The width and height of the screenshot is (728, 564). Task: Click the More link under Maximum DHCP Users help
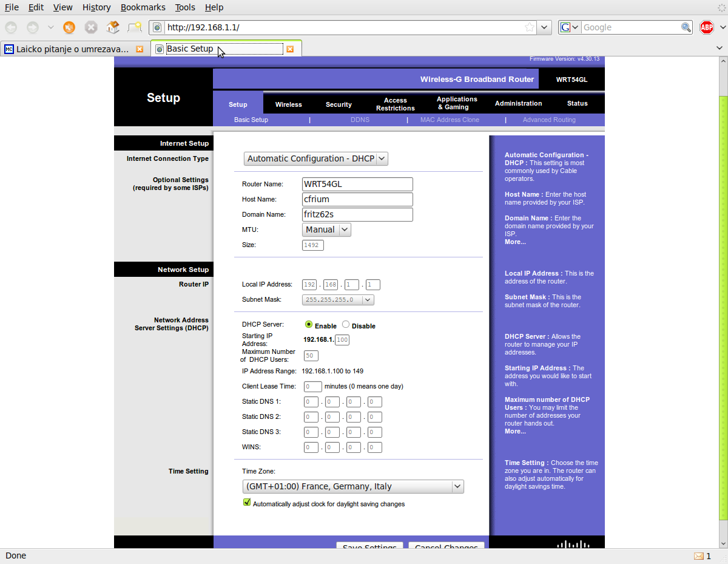515,431
